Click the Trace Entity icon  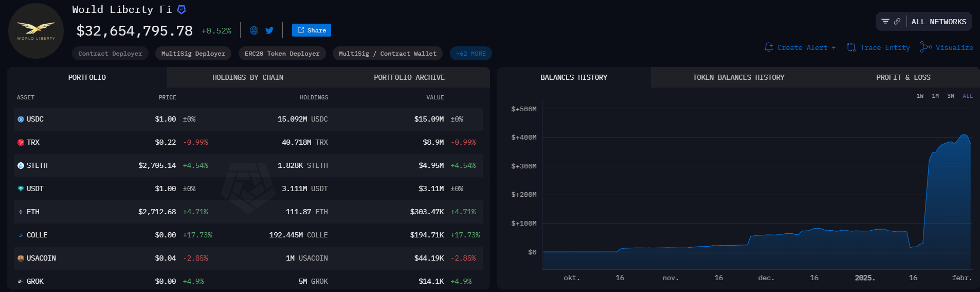(x=851, y=47)
